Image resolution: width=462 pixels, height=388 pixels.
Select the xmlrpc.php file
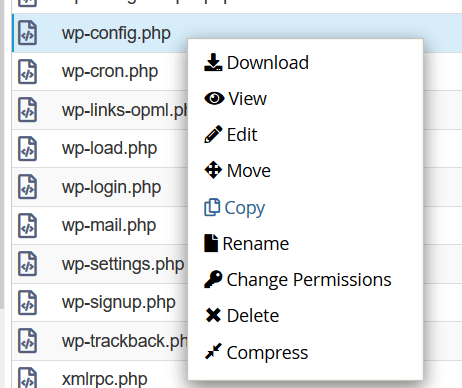click(105, 379)
